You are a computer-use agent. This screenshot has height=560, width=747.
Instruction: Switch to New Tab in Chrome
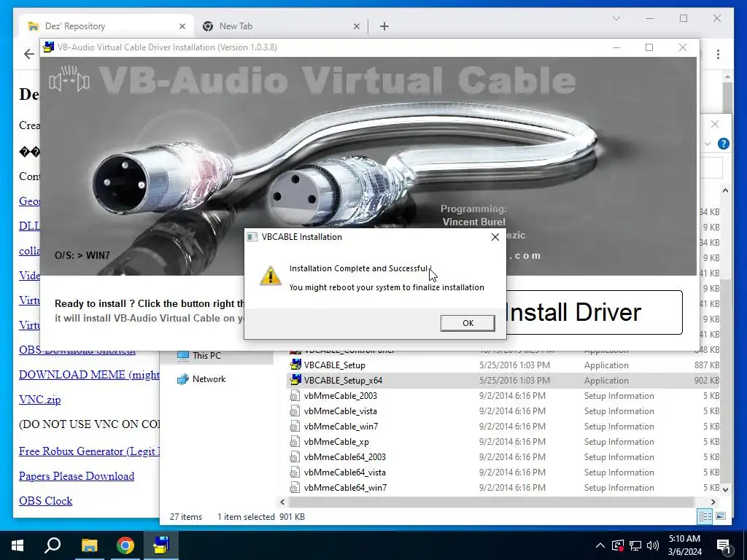click(281, 26)
